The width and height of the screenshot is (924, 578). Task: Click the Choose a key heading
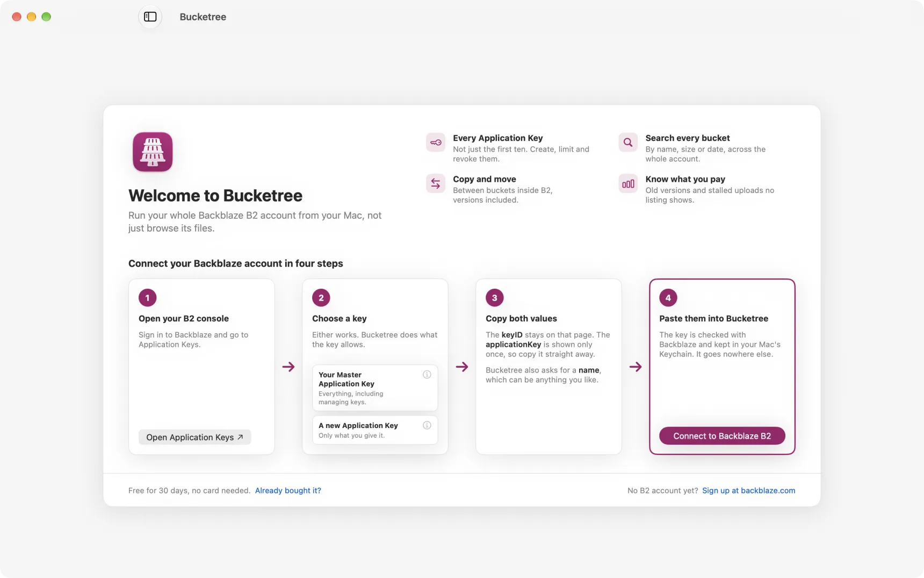pyautogui.click(x=340, y=318)
